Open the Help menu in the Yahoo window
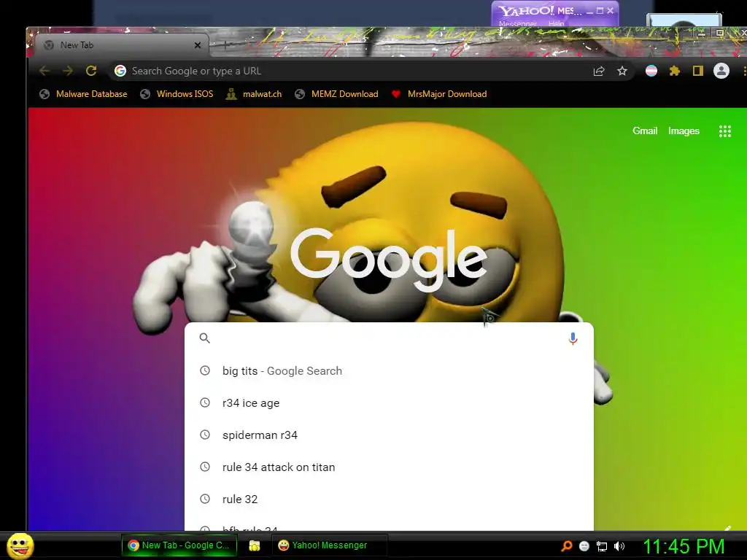 [556, 24]
